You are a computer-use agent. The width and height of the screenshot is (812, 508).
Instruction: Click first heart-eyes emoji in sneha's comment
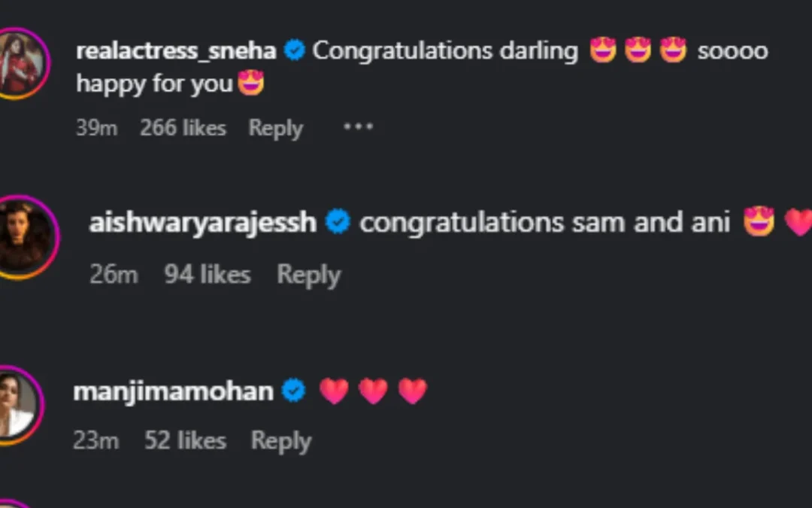(604, 50)
